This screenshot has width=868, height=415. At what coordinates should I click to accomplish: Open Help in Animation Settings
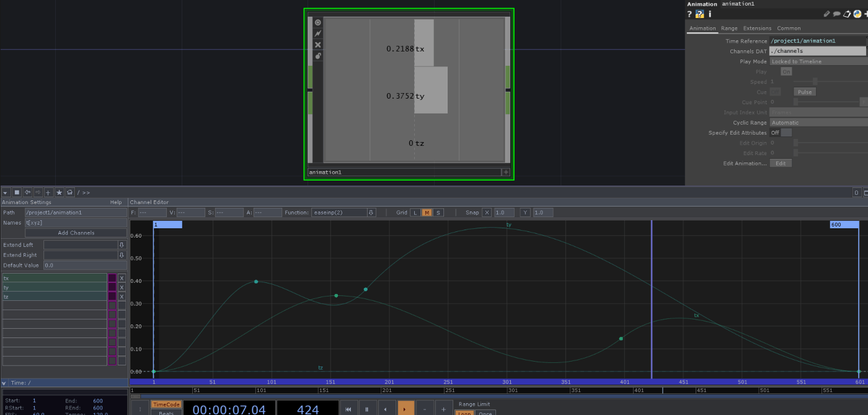click(116, 202)
